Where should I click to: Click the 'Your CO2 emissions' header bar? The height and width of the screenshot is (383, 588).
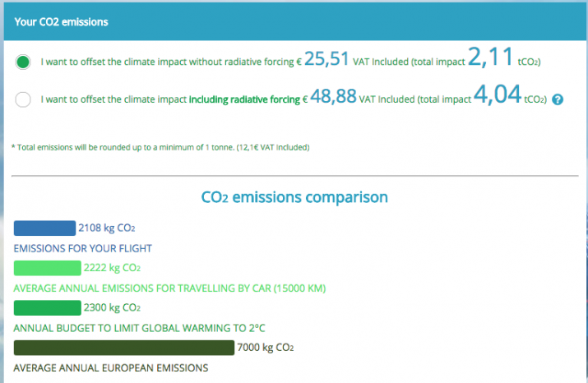[294, 22]
